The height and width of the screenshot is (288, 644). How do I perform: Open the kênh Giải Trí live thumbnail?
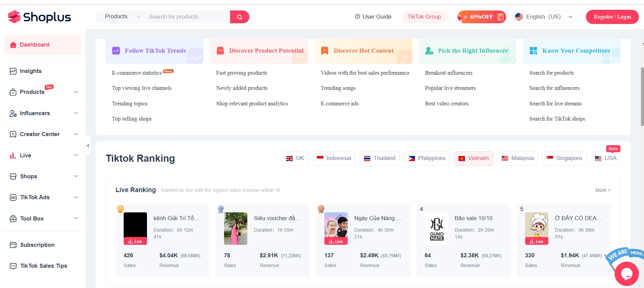coord(135,229)
